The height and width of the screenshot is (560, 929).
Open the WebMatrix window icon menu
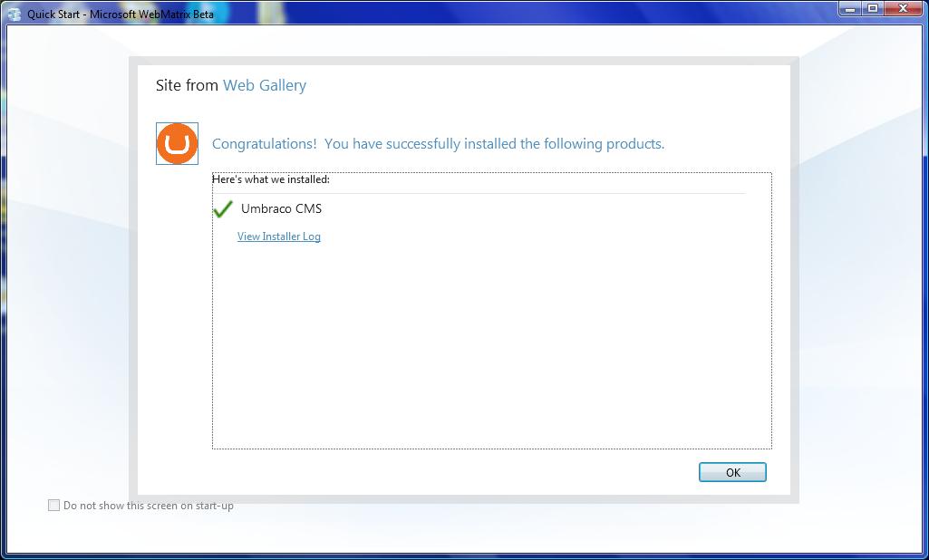(x=15, y=14)
